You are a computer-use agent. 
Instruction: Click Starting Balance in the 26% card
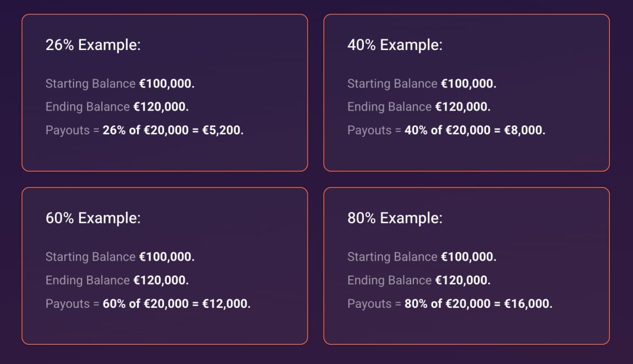(90, 84)
